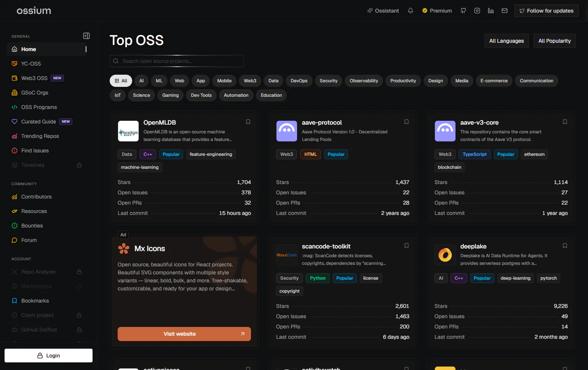Click the ossium logo
The width and height of the screenshot is (588, 370).
pos(34,11)
